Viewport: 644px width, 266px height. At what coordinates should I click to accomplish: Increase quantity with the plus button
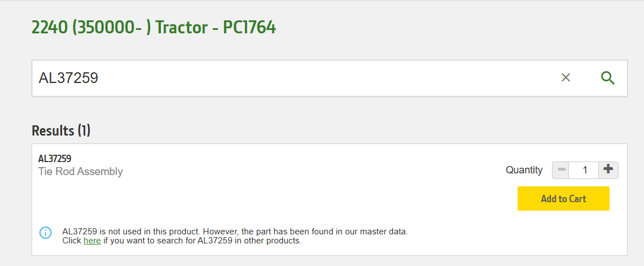coord(608,170)
